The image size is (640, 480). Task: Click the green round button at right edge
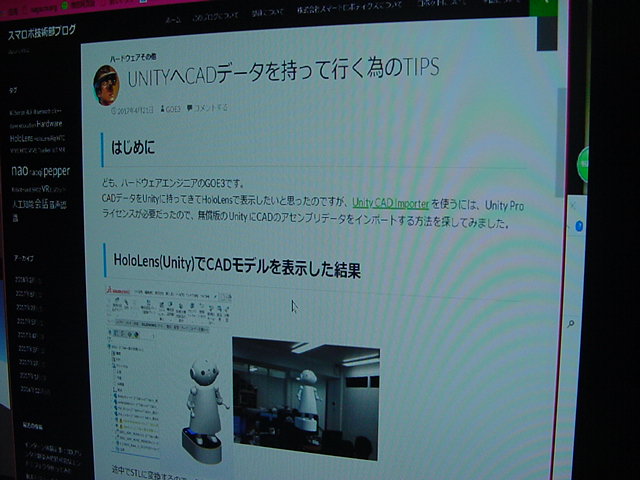[x=583, y=164]
